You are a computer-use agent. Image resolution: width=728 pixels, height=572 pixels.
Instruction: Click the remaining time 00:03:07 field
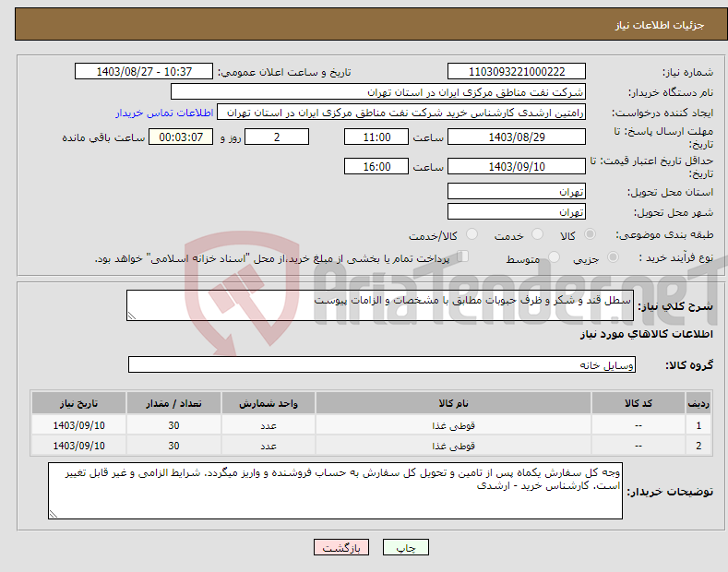[x=181, y=137]
